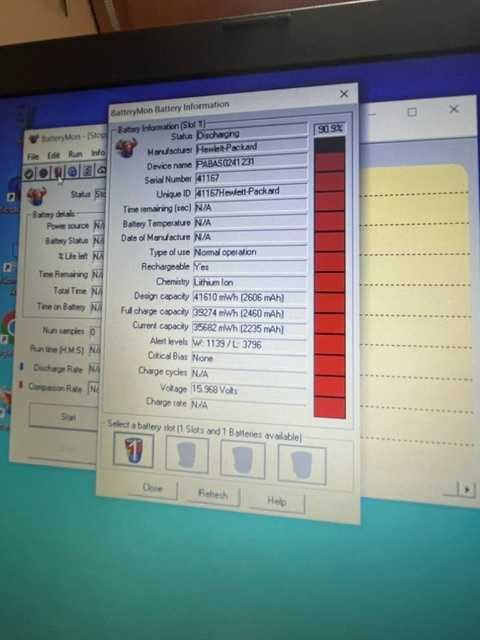Close the BatteryMon main window
This screenshot has width=480, height=640.
pos(454,109)
